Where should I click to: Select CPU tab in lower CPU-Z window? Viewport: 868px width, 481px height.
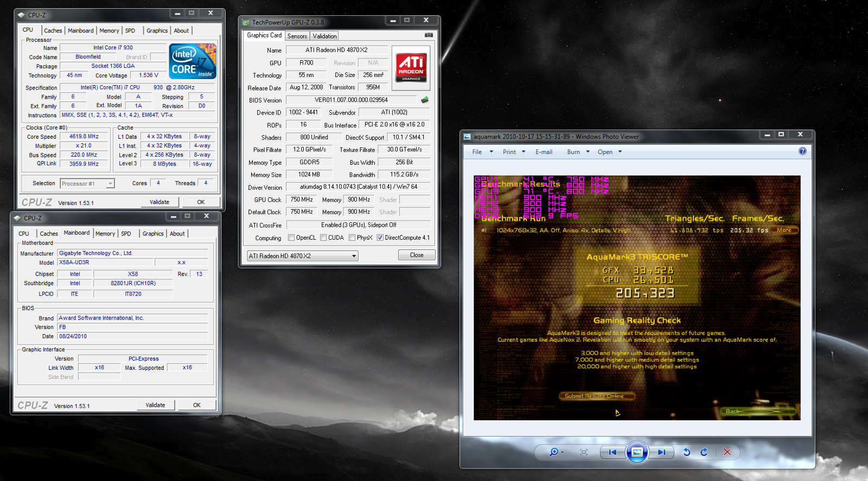(x=24, y=234)
